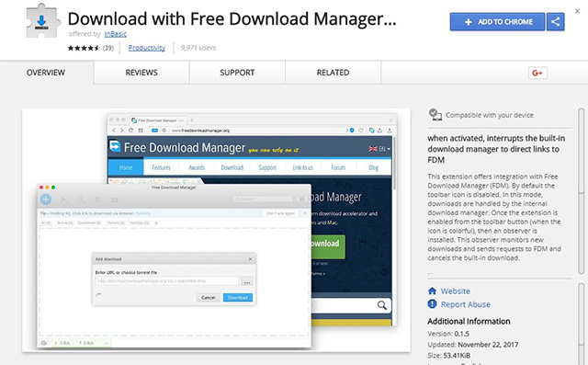Image resolution: width=588 pixels, height=365 pixels.
Task: Click the star rating
Action: click(84, 48)
